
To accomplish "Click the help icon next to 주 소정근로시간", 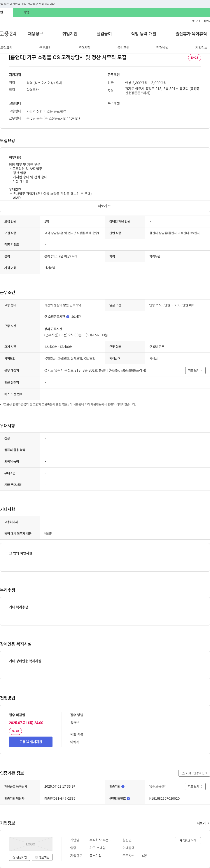I will (x=68, y=317).
